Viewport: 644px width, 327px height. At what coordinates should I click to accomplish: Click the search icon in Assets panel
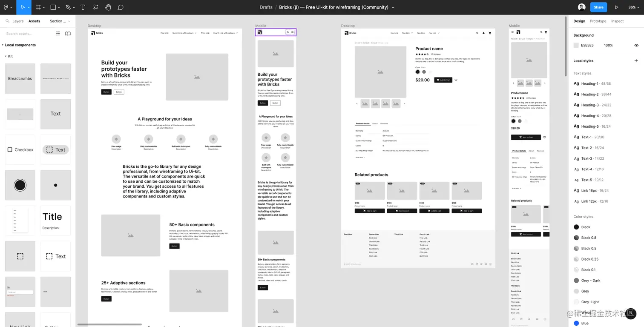8,21
